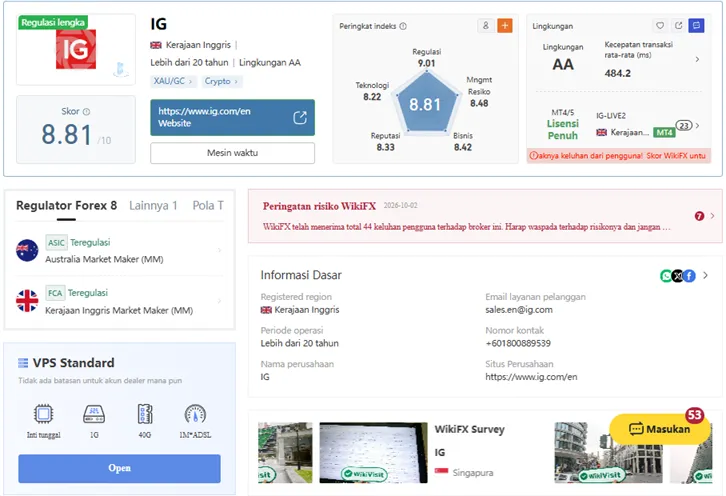Screen dimensions: 726x496
Task: Open the Situs Perusahaan ig.com link
Action: point(531,377)
